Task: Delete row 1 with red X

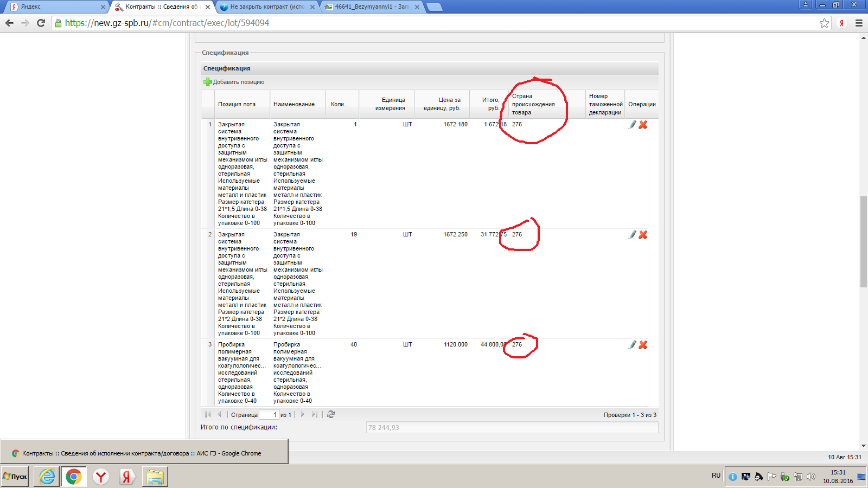Action: click(643, 125)
